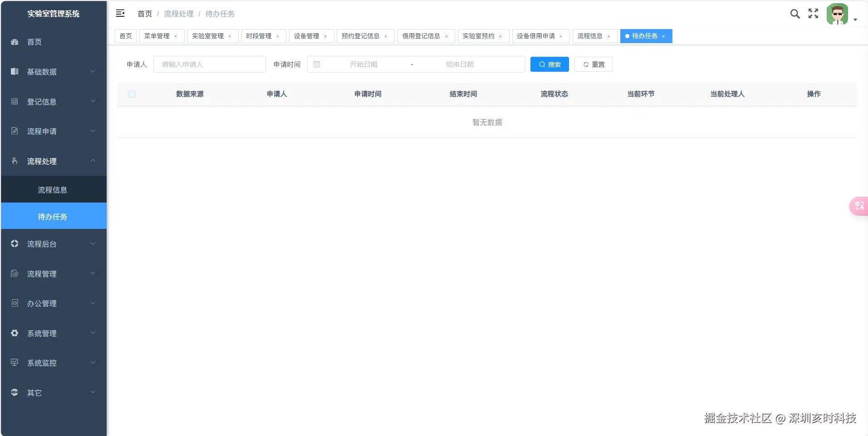Switch to the 时段管理 tab
The width and height of the screenshot is (868, 436).
259,36
